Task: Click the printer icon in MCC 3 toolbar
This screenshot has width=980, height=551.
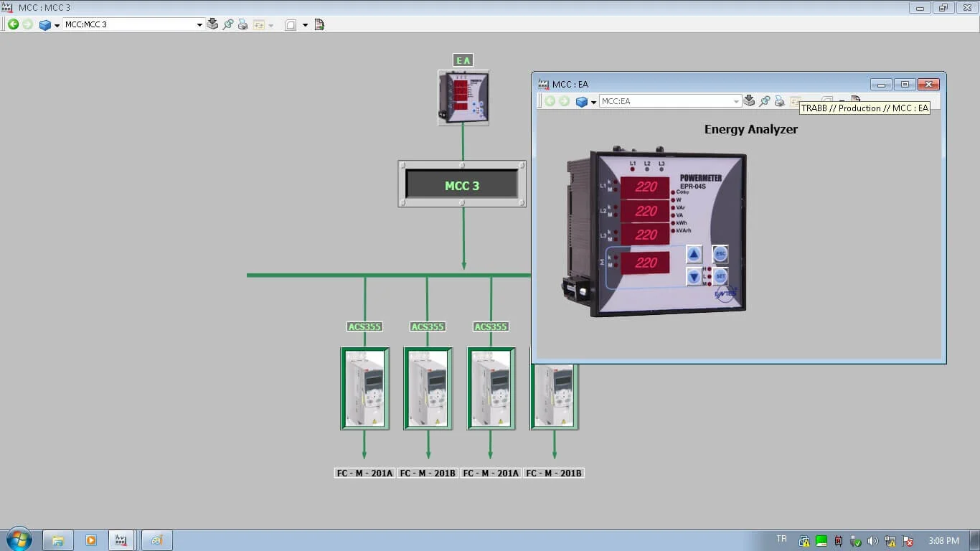Action: (x=242, y=24)
